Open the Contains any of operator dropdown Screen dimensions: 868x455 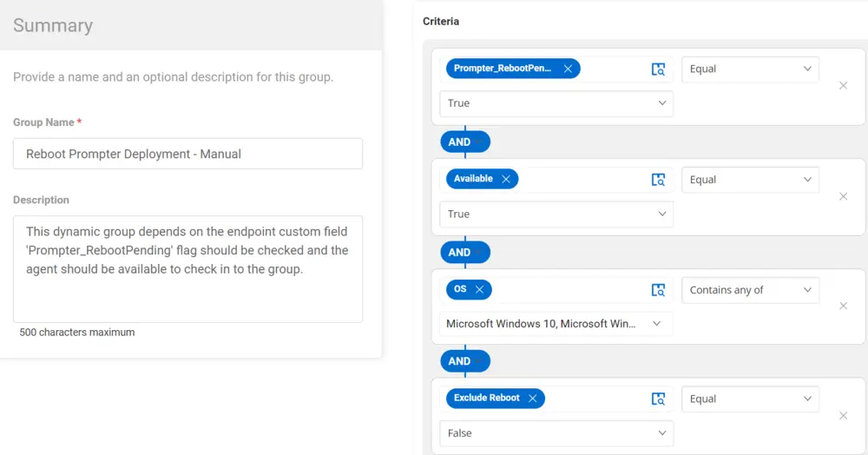click(750, 290)
